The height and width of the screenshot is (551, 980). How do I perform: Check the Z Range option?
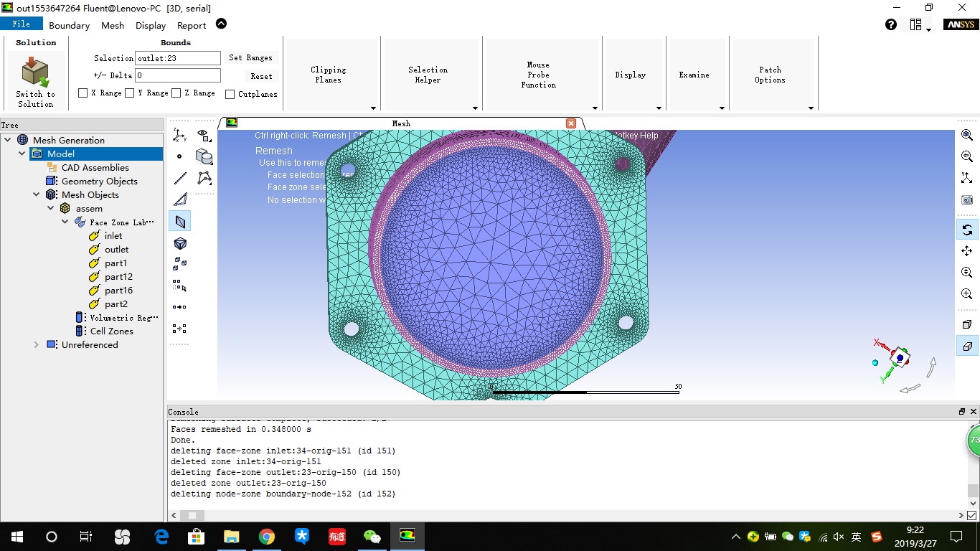tap(175, 93)
